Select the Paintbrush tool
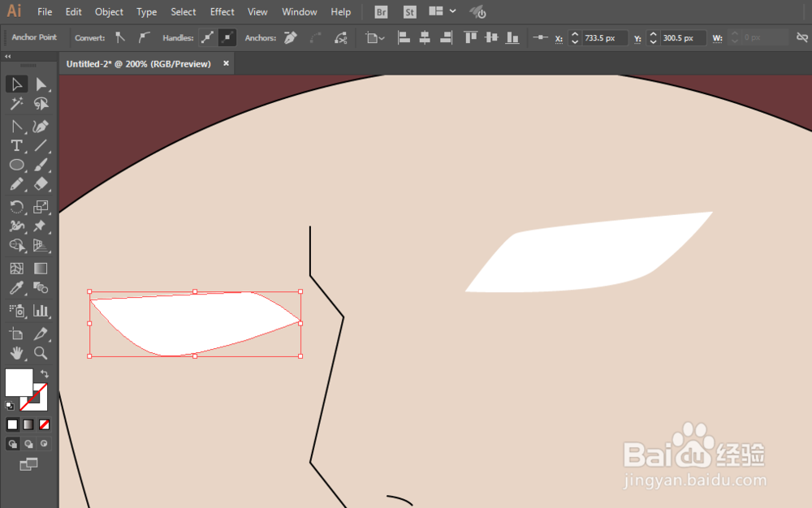812x508 pixels. tap(41, 165)
